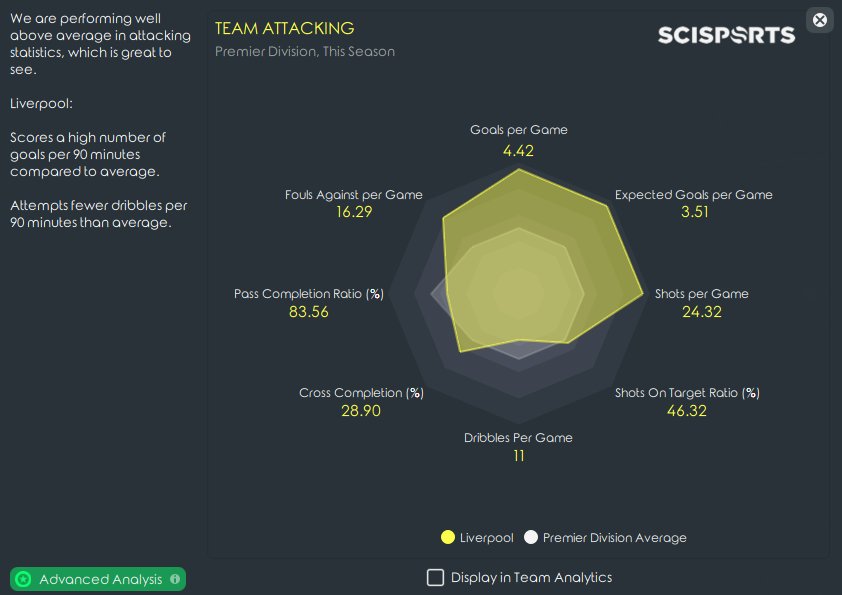Select the Dribbles Per Game label
Viewport: 842px width, 595px height.
pyautogui.click(x=518, y=438)
